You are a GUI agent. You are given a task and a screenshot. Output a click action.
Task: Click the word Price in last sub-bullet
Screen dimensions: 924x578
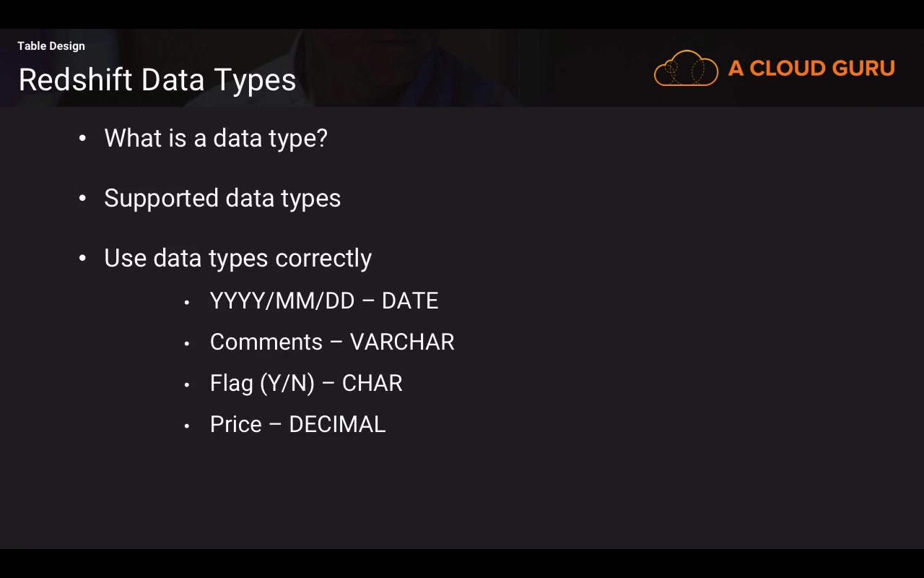[x=235, y=424]
